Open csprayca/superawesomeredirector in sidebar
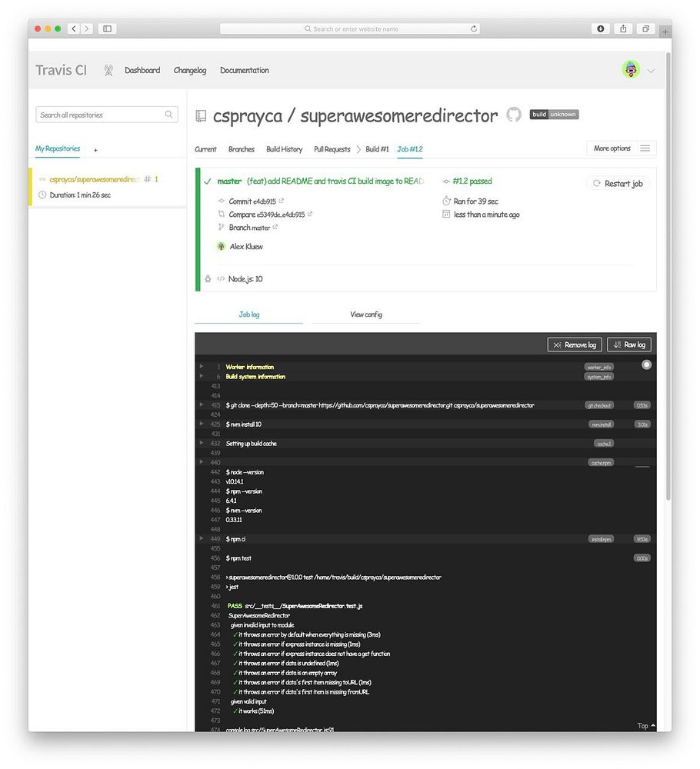The height and width of the screenshot is (769, 700). (95, 179)
